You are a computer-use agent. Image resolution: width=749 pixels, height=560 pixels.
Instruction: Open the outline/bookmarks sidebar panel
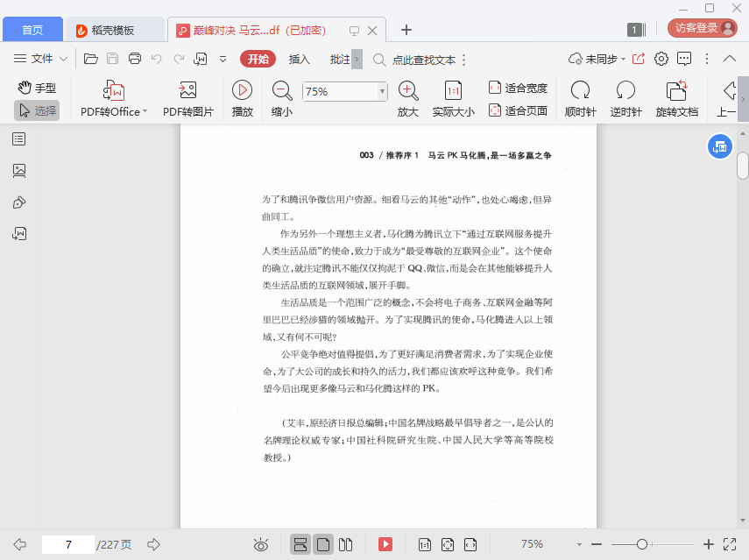coord(19,139)
